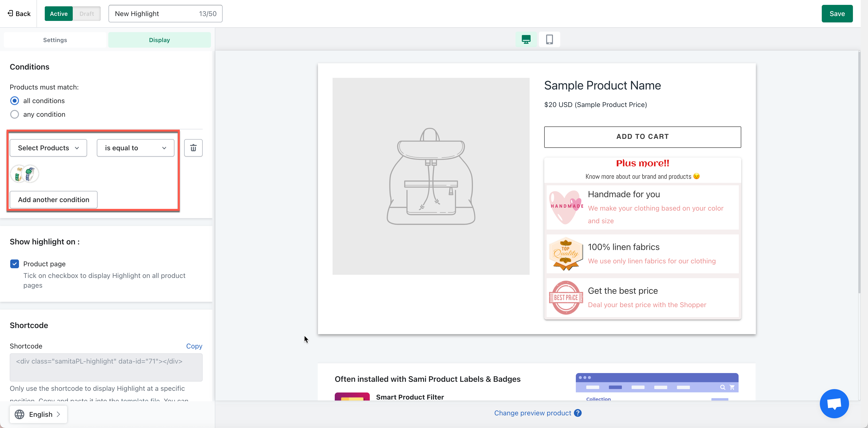Click the Shortcode section heading
Screen dimensions: 868x428
[29, 325]
